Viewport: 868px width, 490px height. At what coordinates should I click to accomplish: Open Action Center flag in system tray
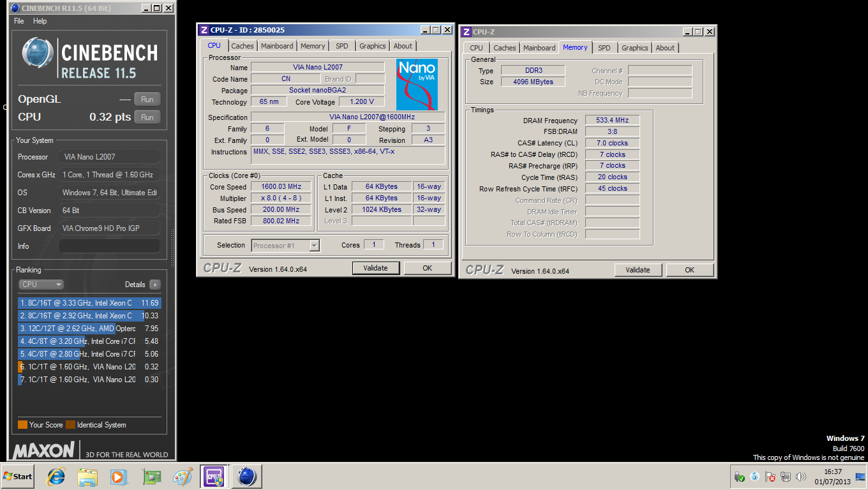[x=770, y=477]
